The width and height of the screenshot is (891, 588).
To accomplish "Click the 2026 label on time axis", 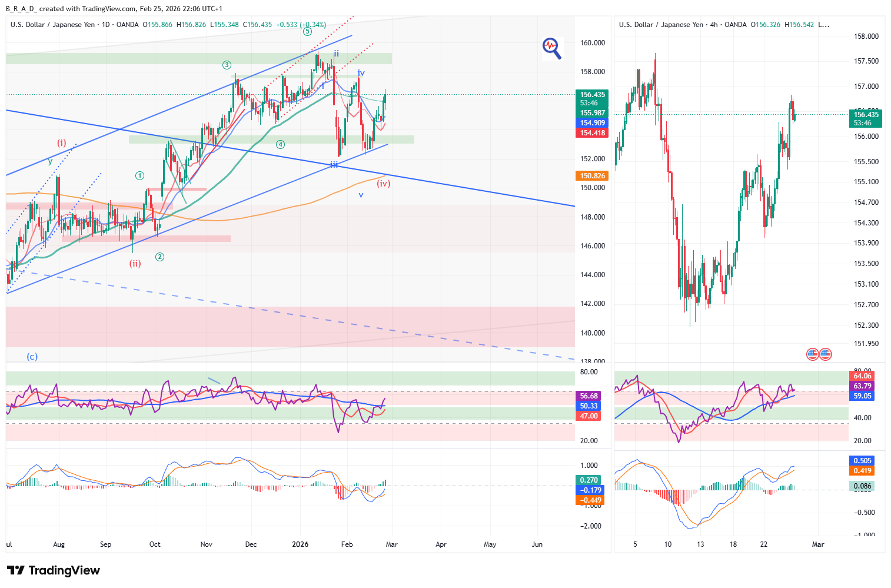I will pyautogui.click(x=301, y=544).
